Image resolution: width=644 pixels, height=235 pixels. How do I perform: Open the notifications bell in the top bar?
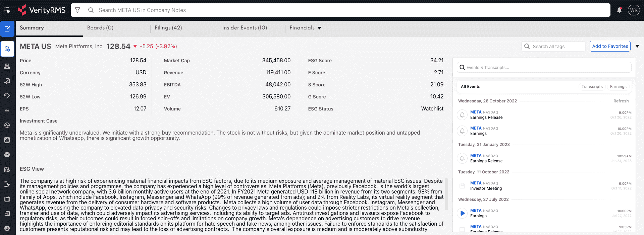point(619,10)
